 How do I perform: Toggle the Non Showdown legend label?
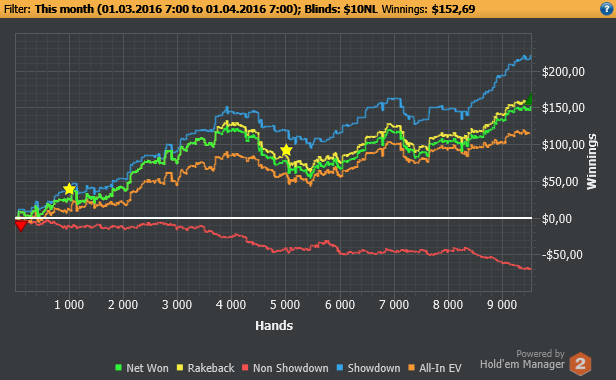pyautogui.click(x=291, y=368)
